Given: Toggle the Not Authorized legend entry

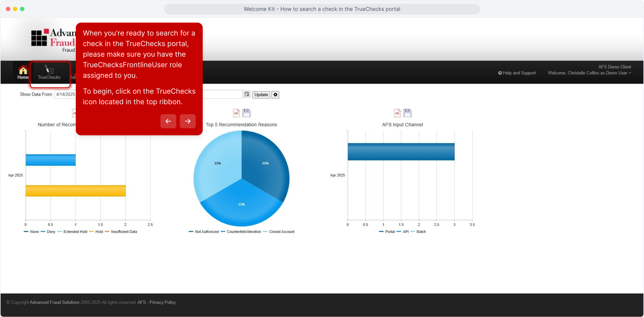Looking at the screenshot, I should pyautogui.click(x=204, y=232).
